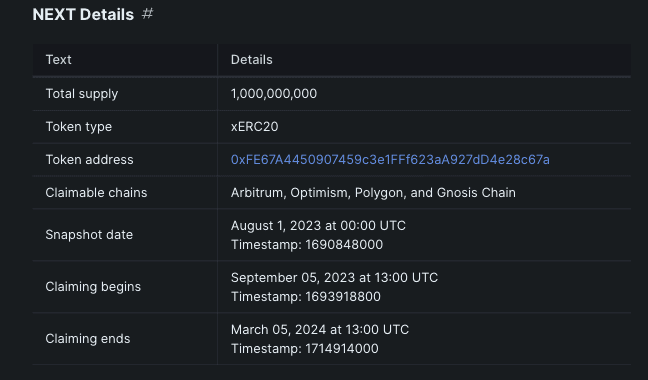648x380 pixels.
Task: Click the August 1, 2023 snapshot date text
Action: (318, 226)
